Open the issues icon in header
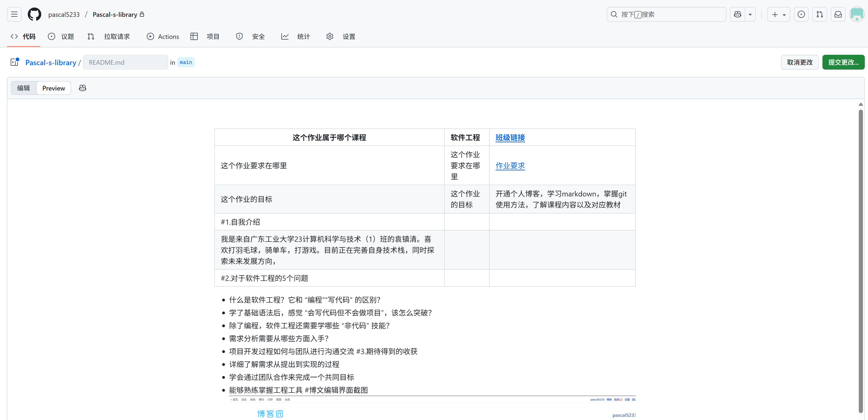The width and height of the screenshot is (868, 420). [x=801, y=14]
